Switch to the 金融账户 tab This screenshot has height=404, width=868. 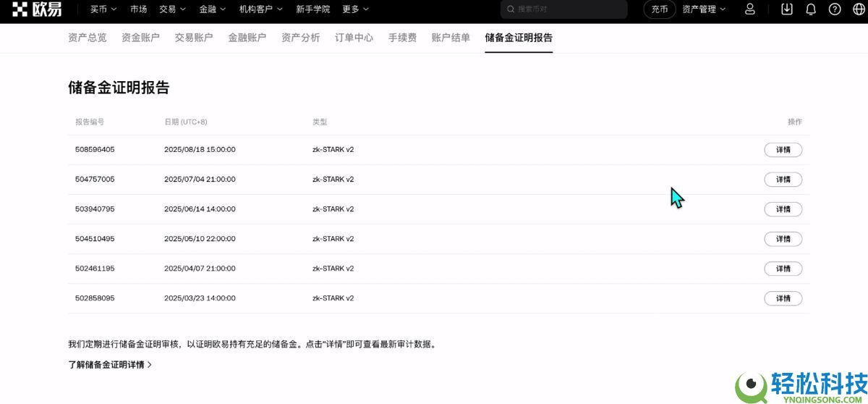click(247, 38)
